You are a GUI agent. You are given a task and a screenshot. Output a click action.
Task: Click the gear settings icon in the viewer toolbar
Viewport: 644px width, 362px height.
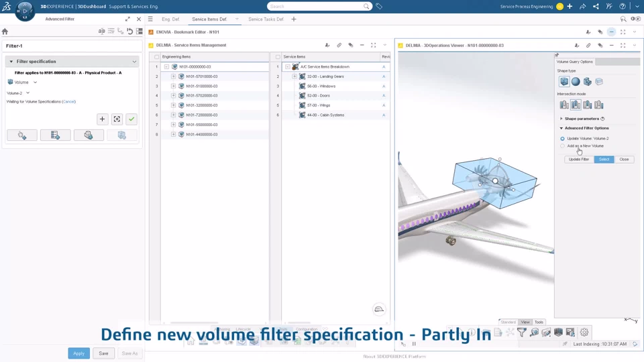click(x=584, y=333)
